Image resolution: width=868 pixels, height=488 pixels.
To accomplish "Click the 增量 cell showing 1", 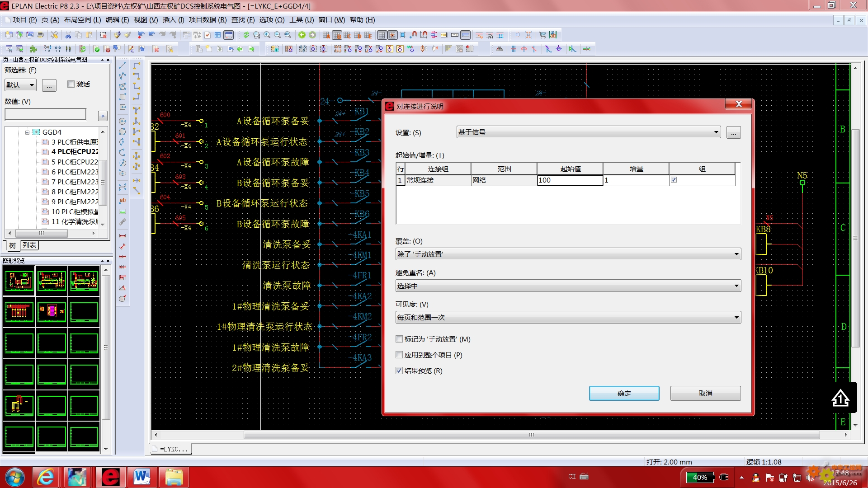I will pyautogui.click(x=636, y=180).
